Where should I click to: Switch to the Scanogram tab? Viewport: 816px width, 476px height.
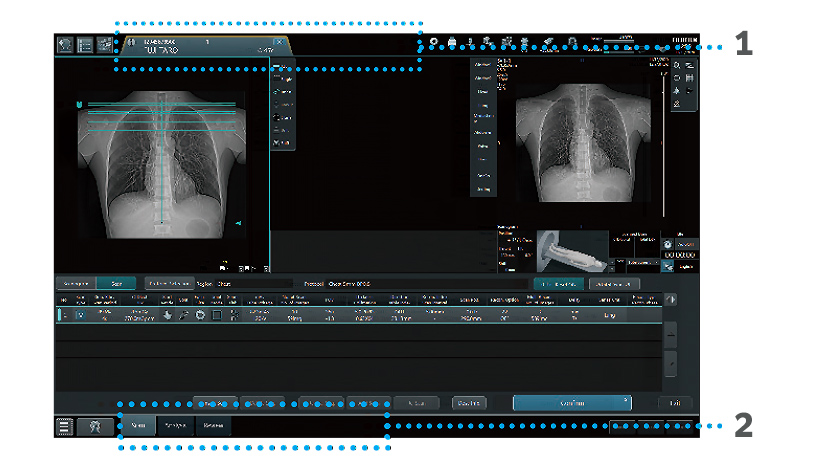tap(76, 284)
